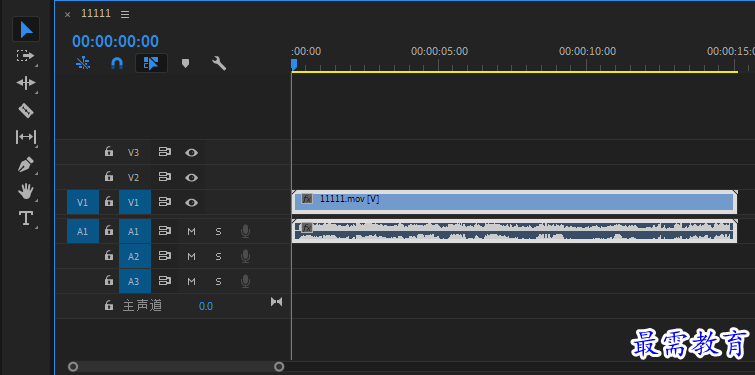This screenshot has height=375, width=755.
Task: Solo audio track A2
Action: 219,257
